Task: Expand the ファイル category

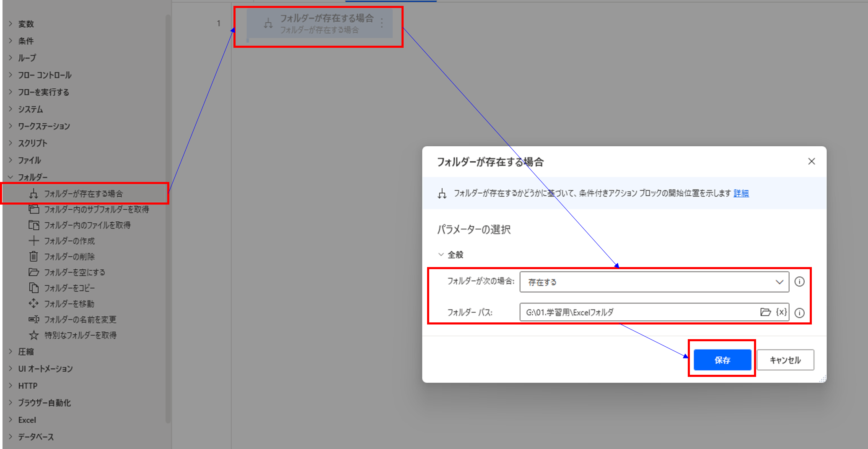Action: point(10,160)
